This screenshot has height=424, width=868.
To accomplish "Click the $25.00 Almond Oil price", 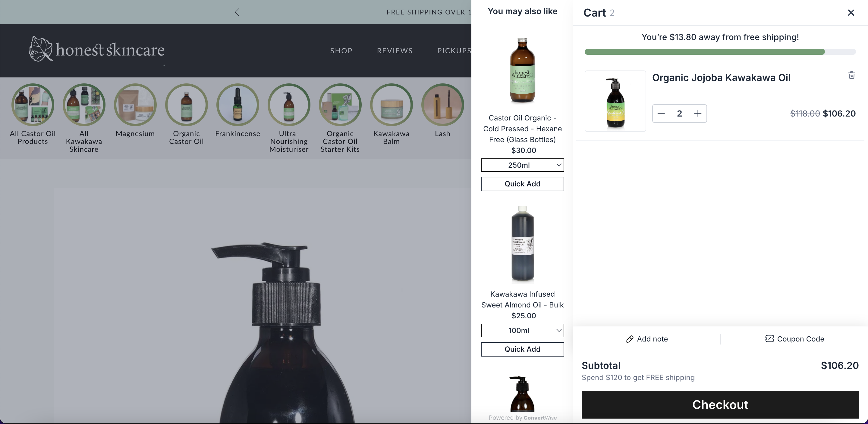I will tap(523, 316).
